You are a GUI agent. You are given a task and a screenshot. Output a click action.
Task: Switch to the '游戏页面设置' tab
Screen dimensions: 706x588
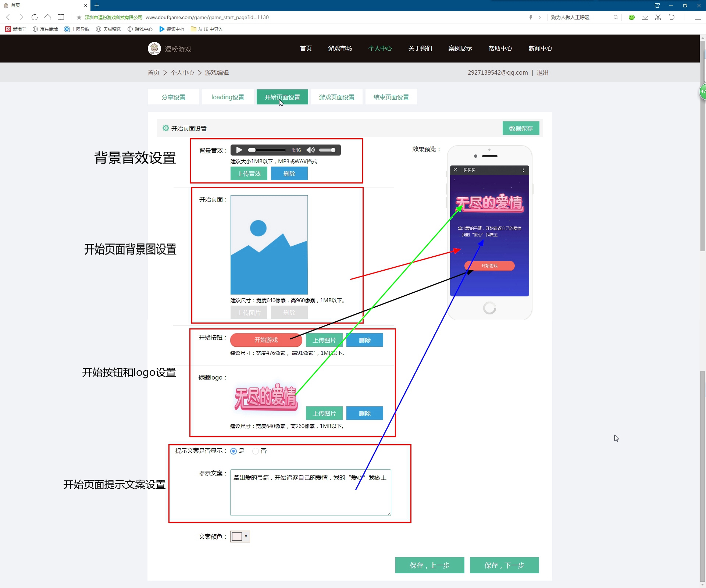(336, 97)
